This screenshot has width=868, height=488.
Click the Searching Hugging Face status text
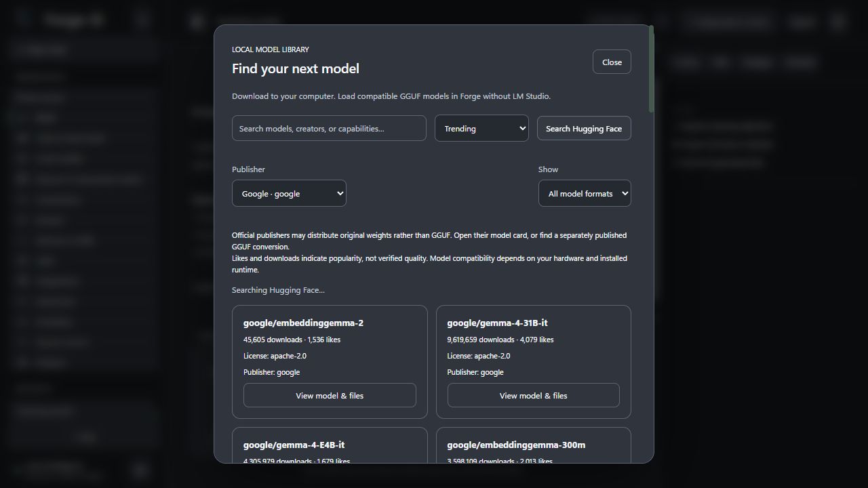tap(278, 290)
